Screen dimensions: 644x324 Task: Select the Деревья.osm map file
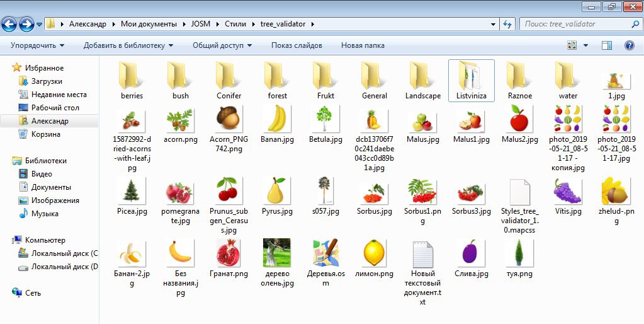325,262
